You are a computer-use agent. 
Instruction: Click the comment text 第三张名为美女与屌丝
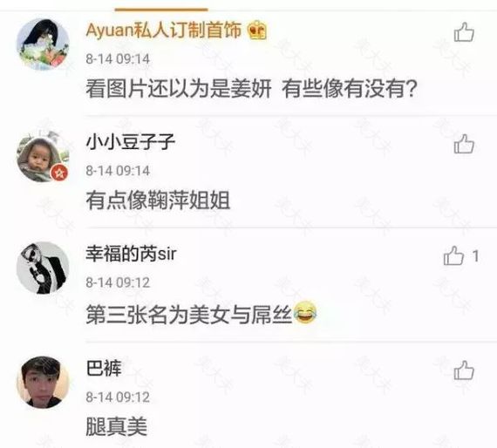189,314
